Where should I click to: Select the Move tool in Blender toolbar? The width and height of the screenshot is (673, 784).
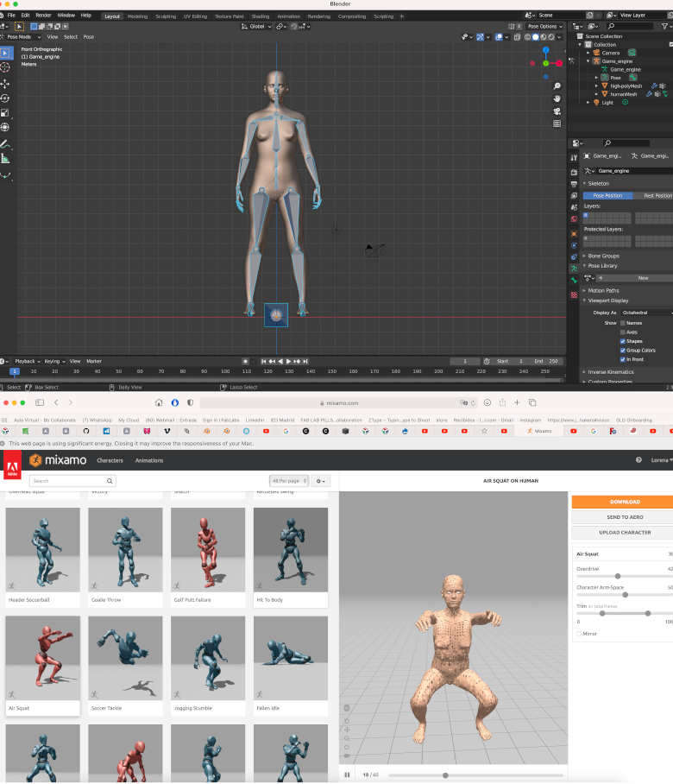[x=5, y=84]
